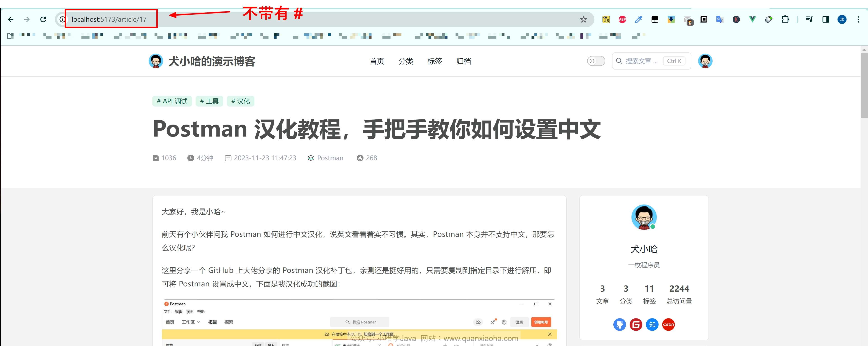Viewport: 868px width, 346px height.
Task: Open the red ABP Adblock Plus extension
Action: [x=622, y=19]
